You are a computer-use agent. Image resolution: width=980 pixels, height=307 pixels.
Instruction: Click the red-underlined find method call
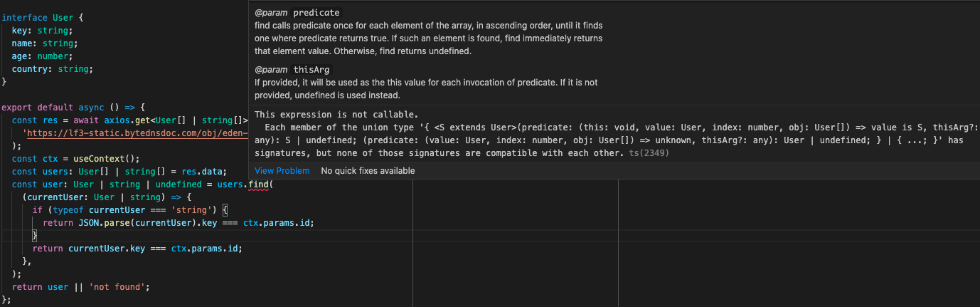point(258,184)
